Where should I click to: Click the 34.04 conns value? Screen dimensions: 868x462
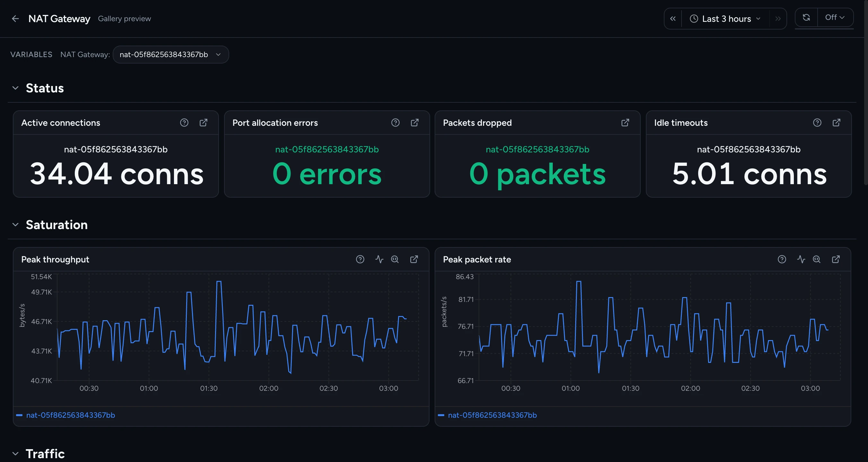tap(117, 174)
